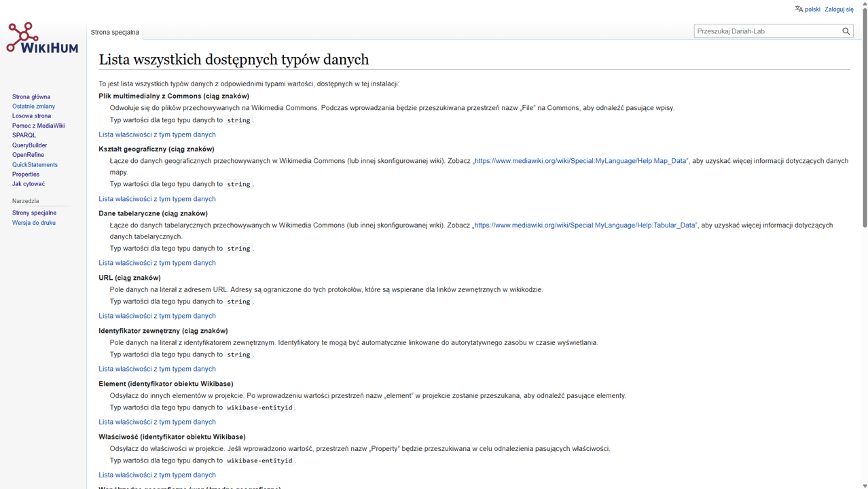Open QuickStatements sidebar link

35,164
